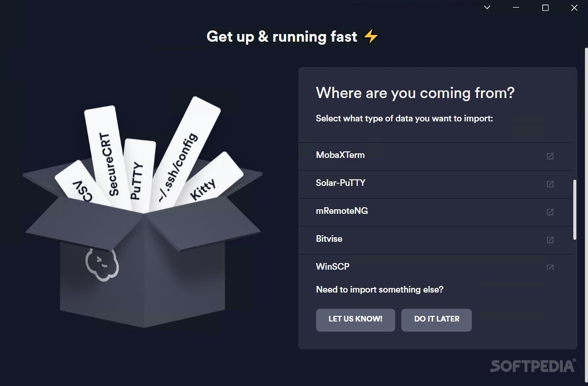Open the external-link icon beside mRemoteNG
Image resolution: width=588 pixels, height=386 pixels.
point(550,212)
